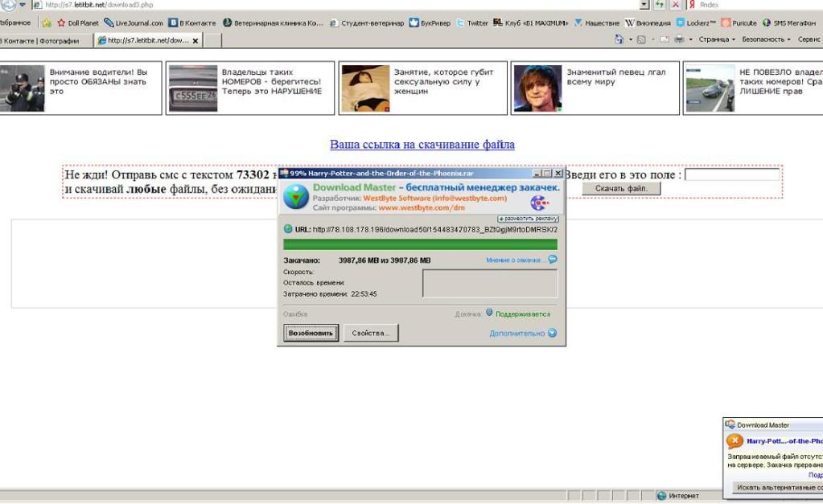Click the SMS code input field

pyautogui.click(x=732, y=174)
